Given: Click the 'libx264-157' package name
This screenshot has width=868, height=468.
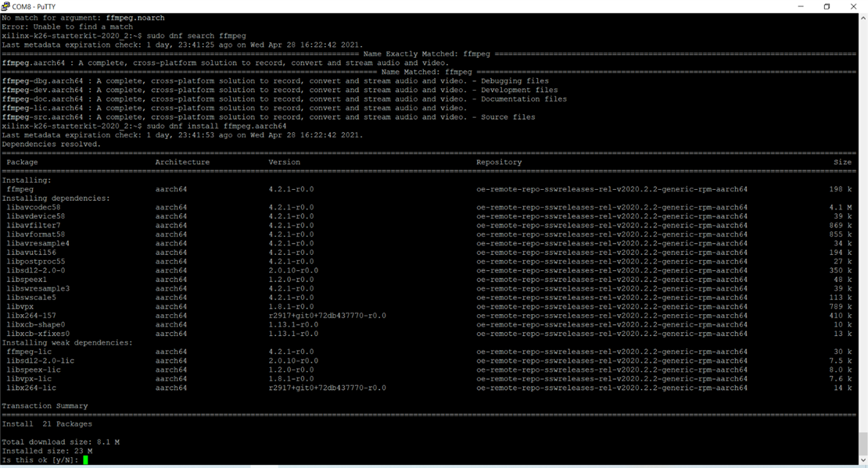Looking at the screenshot, I should click(31, 316).
